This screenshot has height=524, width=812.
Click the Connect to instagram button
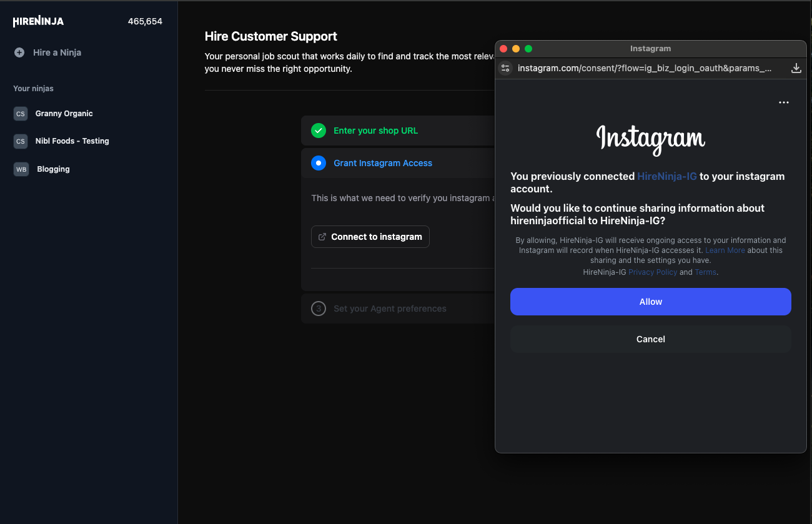click(370, 237)
